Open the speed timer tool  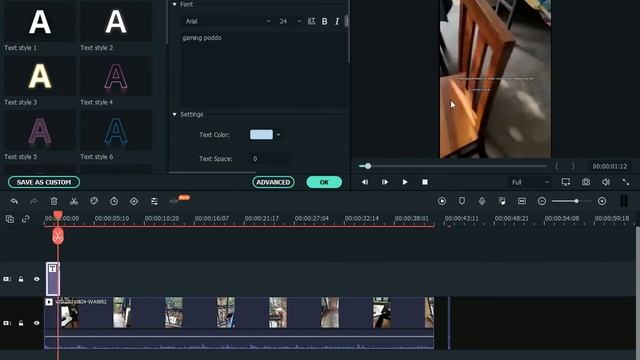(114, 201)
